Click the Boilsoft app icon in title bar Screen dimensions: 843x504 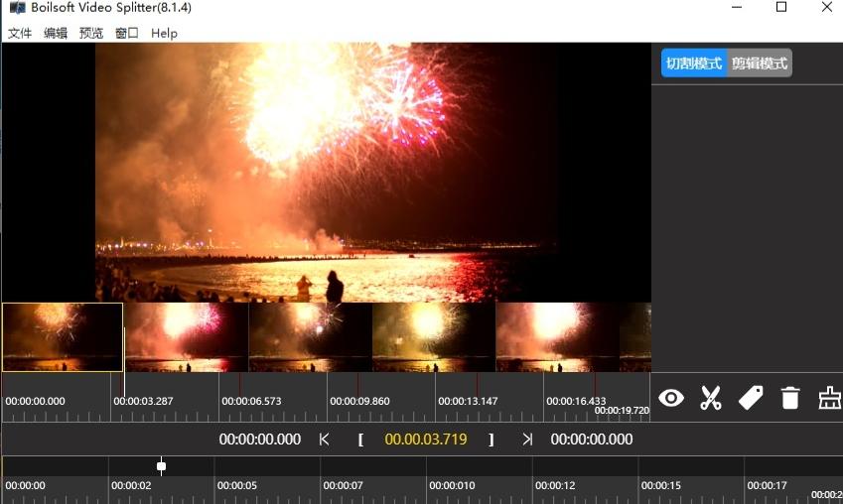tap(17, 8)
